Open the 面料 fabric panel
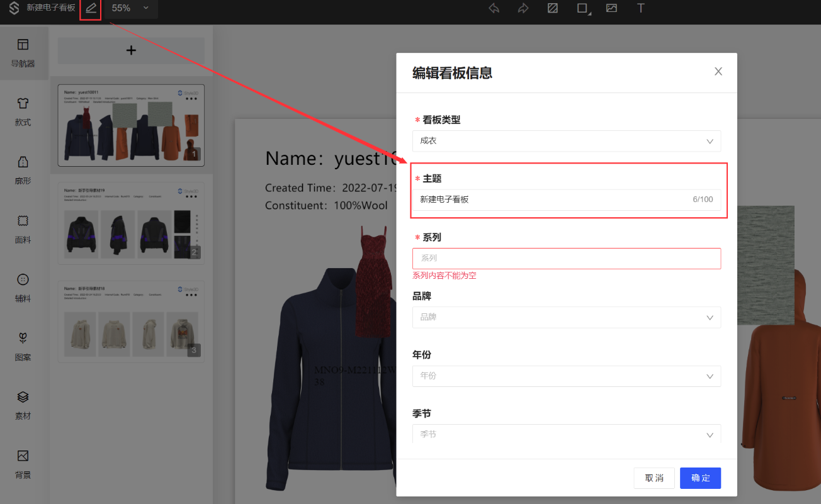The width and height of the screenshot is (821, 504). point(23,229)
